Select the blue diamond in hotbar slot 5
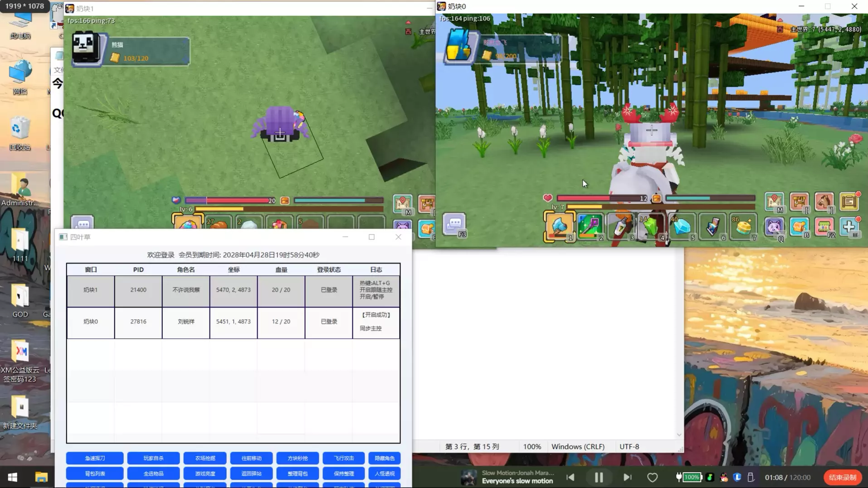Screen dimensions: 868x488 [x=682, y=227]
